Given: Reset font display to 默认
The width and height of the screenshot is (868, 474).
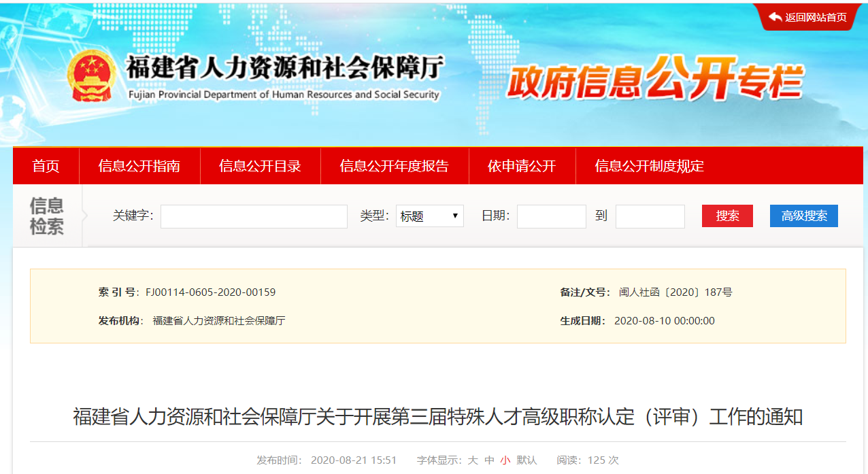Looking at the screenshot, I should click(x=526, y=460).
